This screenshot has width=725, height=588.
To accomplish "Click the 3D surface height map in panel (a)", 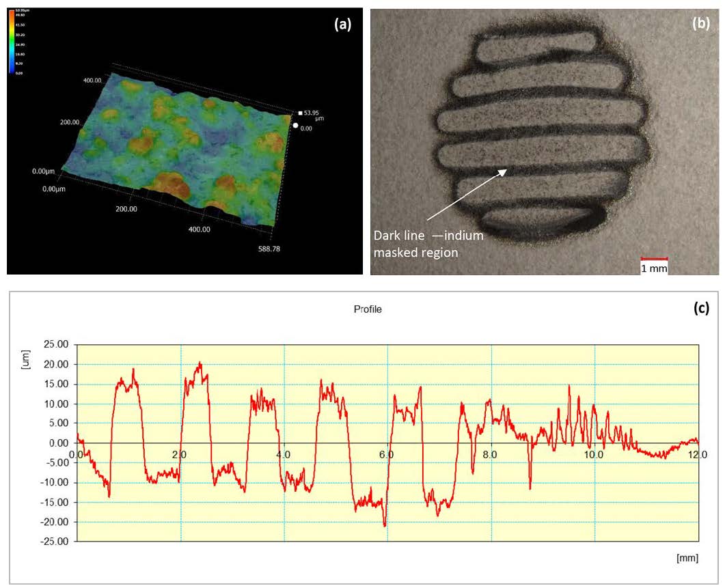I will (x=178, y=150).
